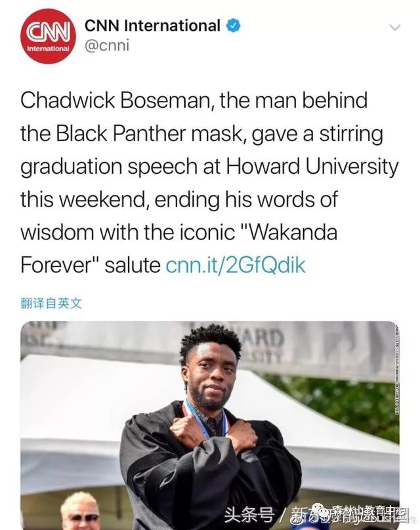
Task: Open the cnn.it/2GfQdik link
Action: coord(236,264)
